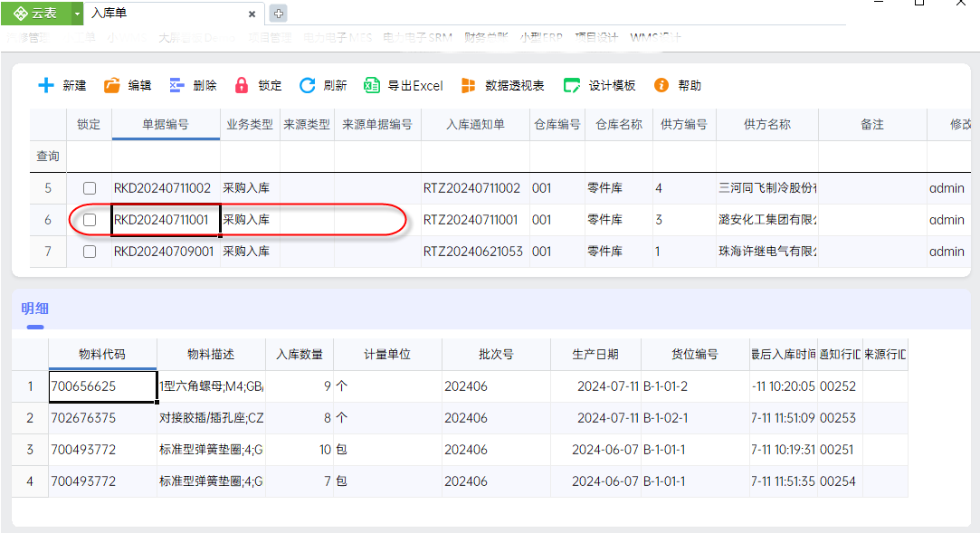Close the 入库单 tab with the X
The image size is (980, 533).
tap(252, 14)
